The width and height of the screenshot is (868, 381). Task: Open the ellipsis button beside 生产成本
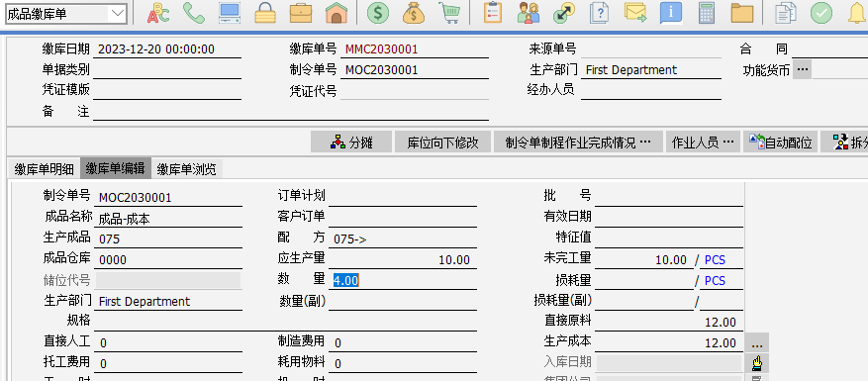point(757,342)
